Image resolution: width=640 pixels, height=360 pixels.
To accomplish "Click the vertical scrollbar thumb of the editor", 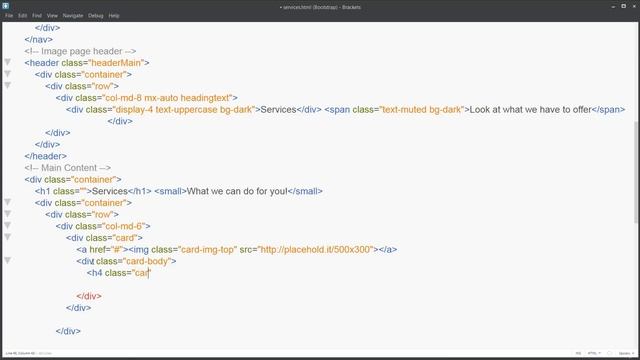I will click(636, 172).
